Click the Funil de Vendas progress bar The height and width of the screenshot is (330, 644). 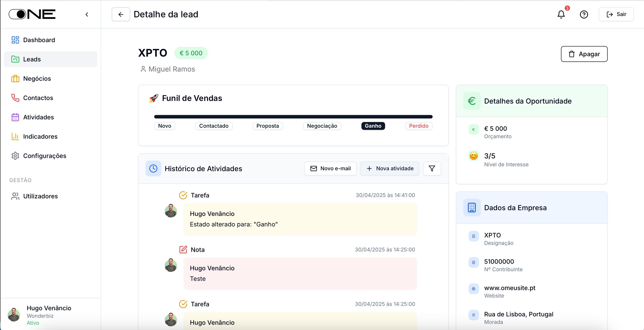point(293,117)
